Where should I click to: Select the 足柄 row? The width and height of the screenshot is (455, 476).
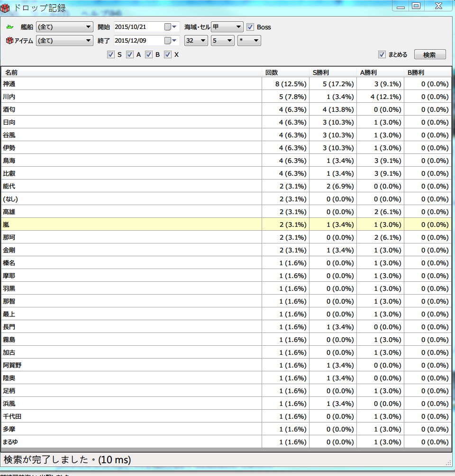pyautogui.click(x=226, y=391)
